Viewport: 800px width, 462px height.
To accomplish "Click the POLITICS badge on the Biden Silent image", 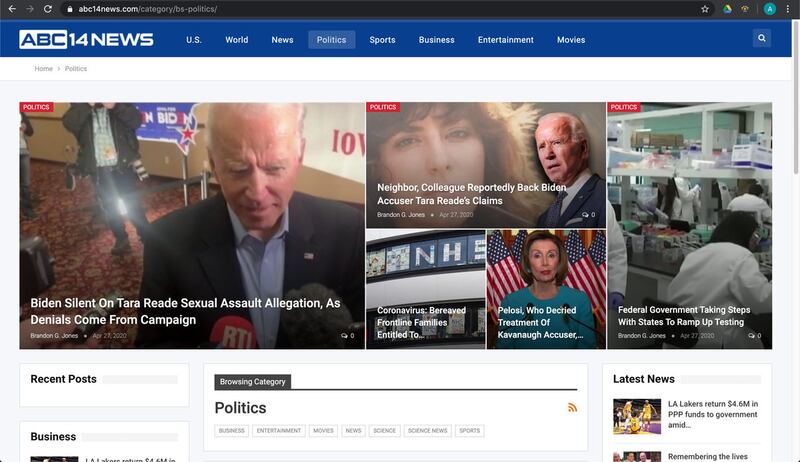I will point(36,107).
